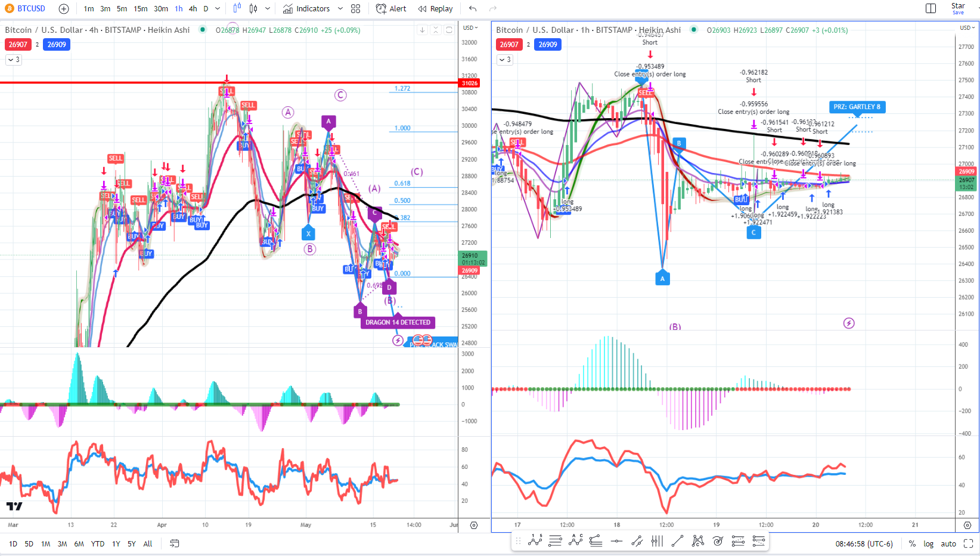980x556 pixels.
Task: Collapse the left 4h chart pane
Action: [436, 30]
